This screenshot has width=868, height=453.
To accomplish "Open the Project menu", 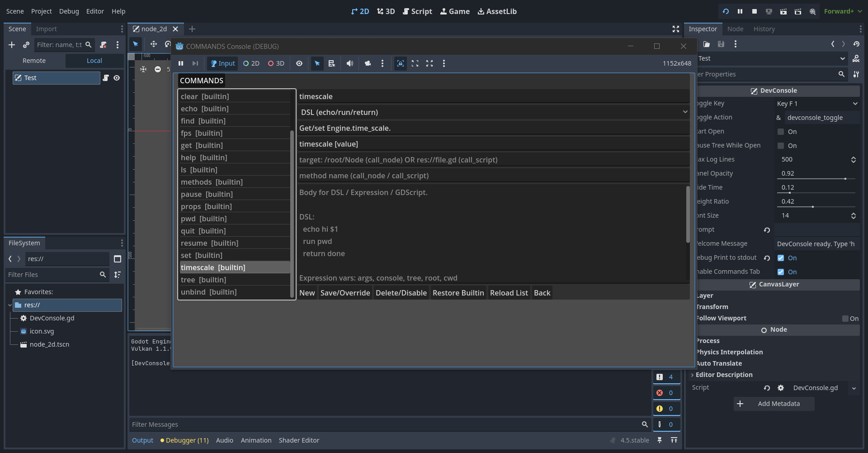I will coord(41,11).
